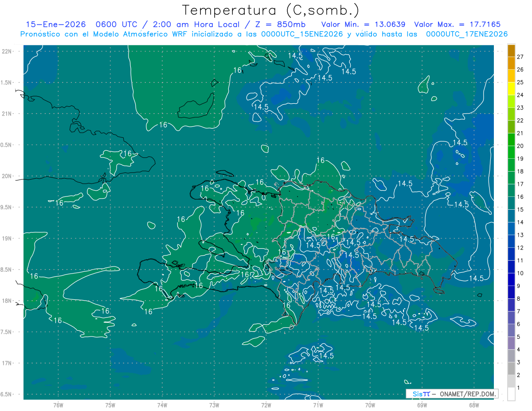Click the 'Temperatura (C,somb.)' title
Viewport: 532px width, 411px height.
(x=271, y=10)
